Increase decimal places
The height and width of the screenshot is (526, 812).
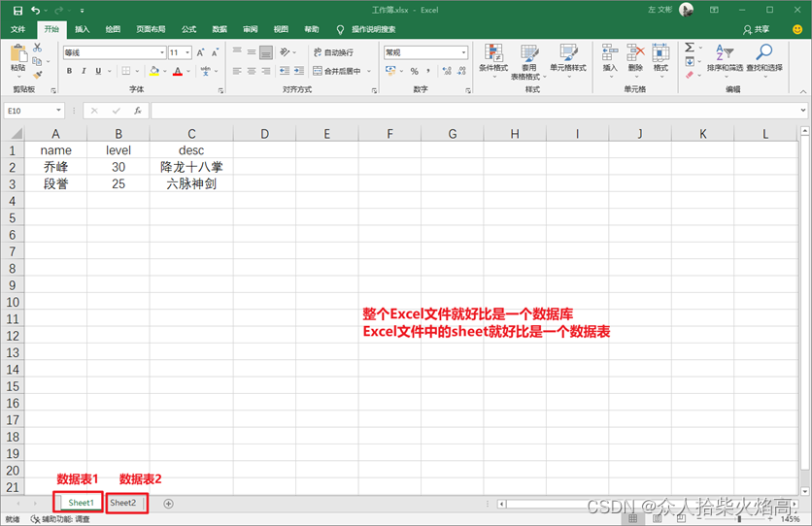pos(447,71)
